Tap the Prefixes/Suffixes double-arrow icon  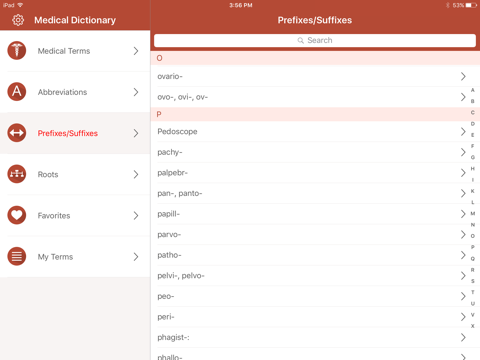click(x=17, y=133)
